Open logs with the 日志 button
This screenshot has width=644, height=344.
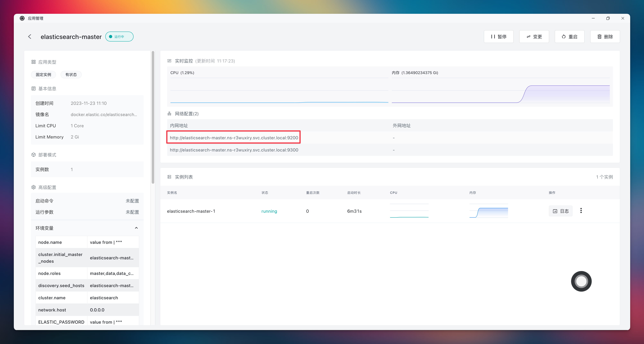561,211
